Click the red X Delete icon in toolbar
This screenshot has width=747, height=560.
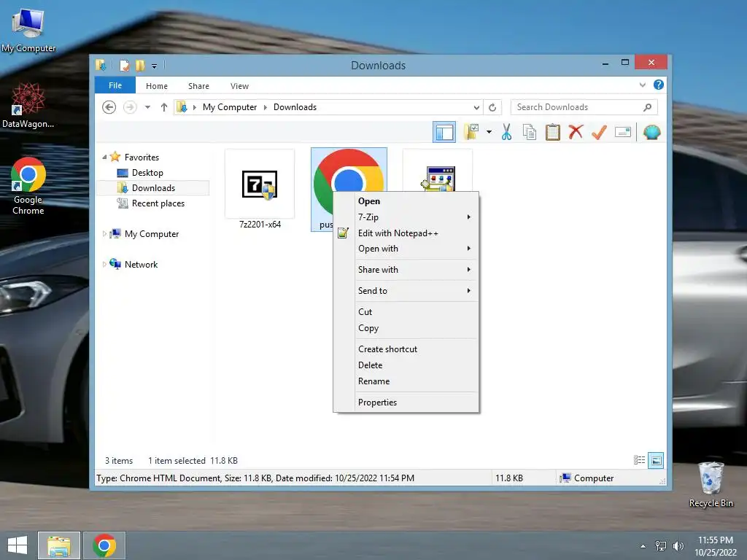click(x=576, y=131)
